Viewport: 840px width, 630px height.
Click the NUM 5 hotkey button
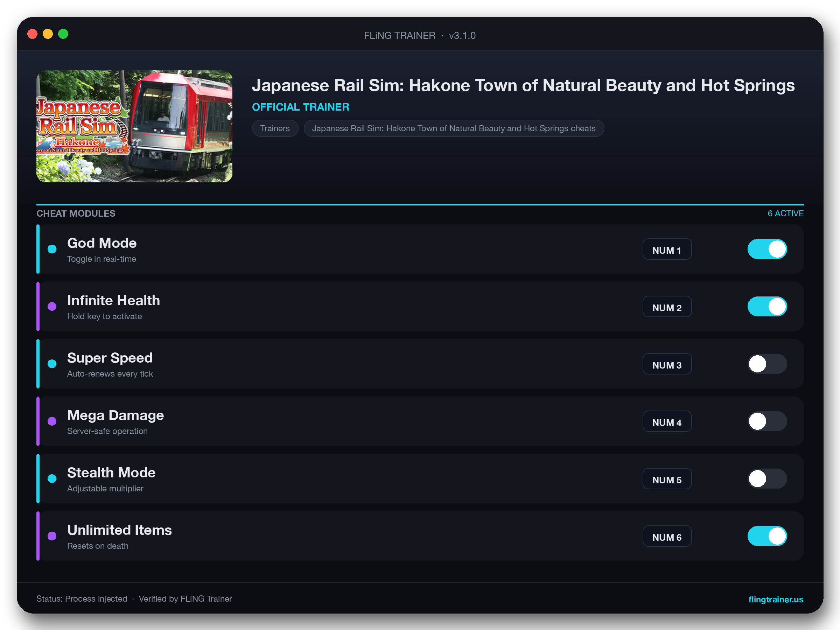pos(667,478)
